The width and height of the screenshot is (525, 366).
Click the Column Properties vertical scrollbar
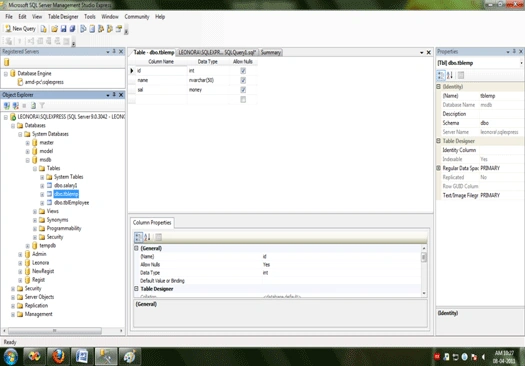424,258
